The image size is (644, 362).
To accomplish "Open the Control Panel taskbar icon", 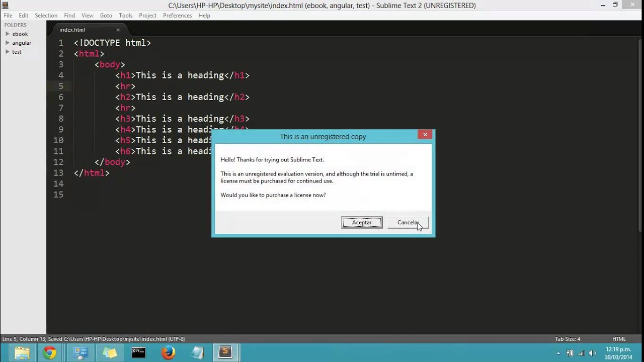I will 80,352.
